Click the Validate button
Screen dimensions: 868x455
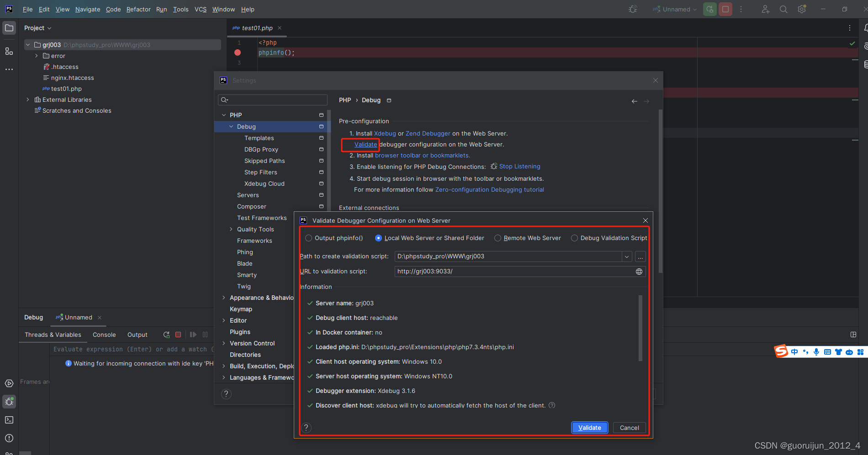point(590,428)
